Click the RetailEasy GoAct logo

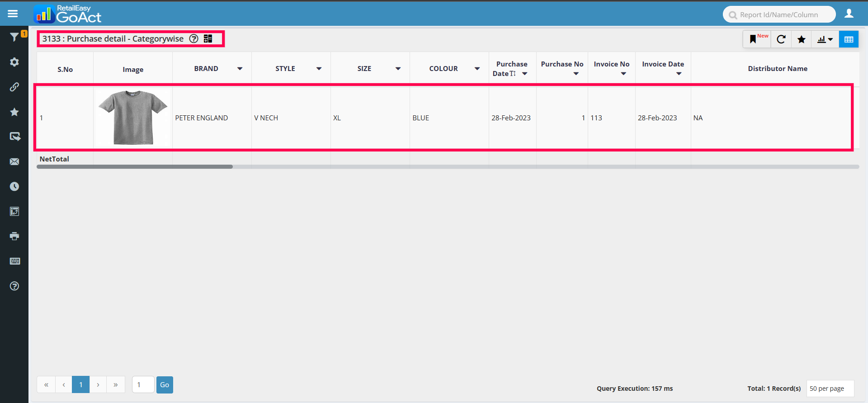coord(67,14)
